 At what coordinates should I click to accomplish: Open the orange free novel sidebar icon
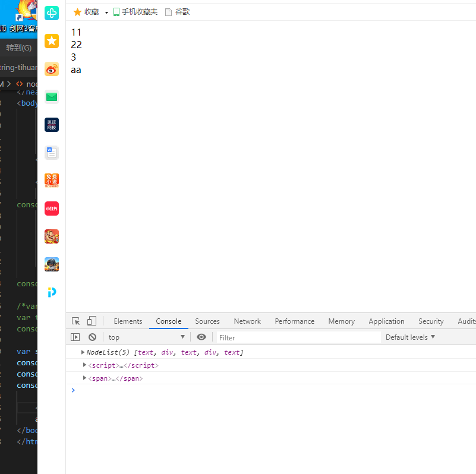tap(52, 181)
